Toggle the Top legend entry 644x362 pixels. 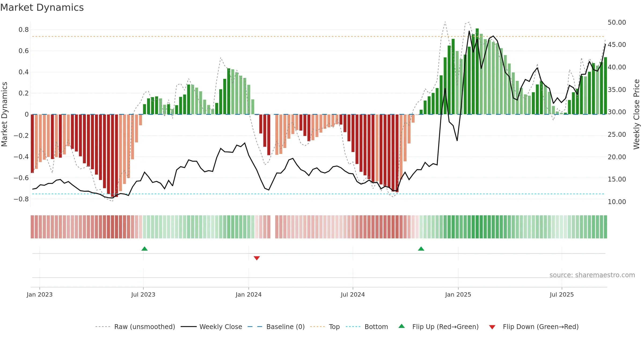[x=325, y=327]
